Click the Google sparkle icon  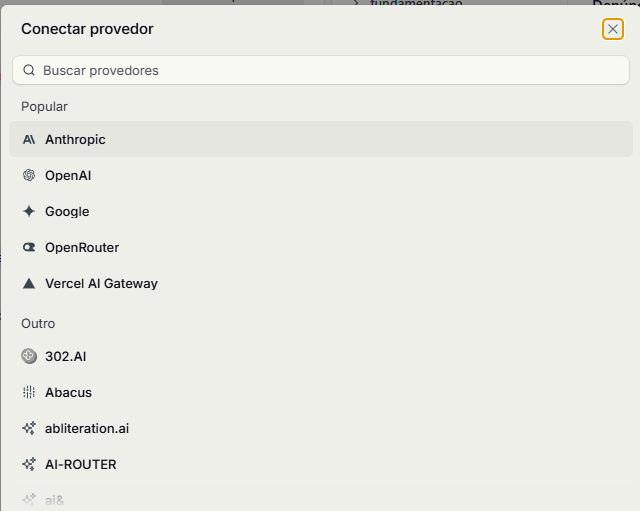point(29,211)
